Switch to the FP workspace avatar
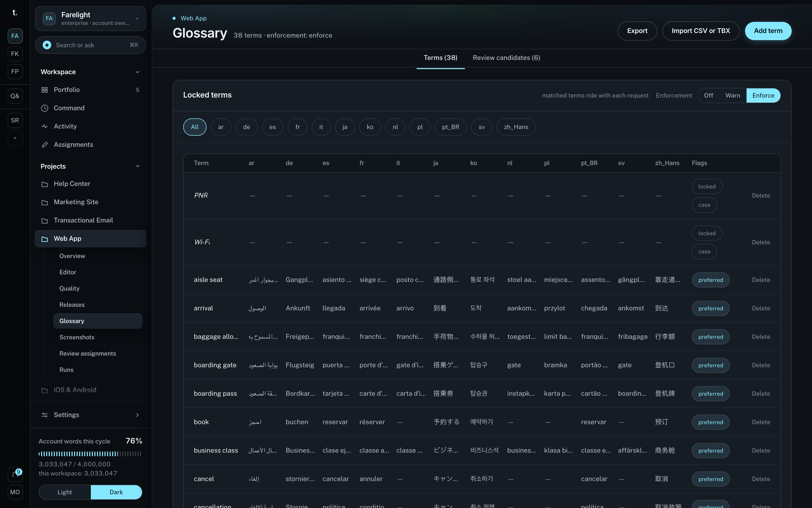Image resolution: width=812 pixels, height=508 pixels. [x=15, y=72]
